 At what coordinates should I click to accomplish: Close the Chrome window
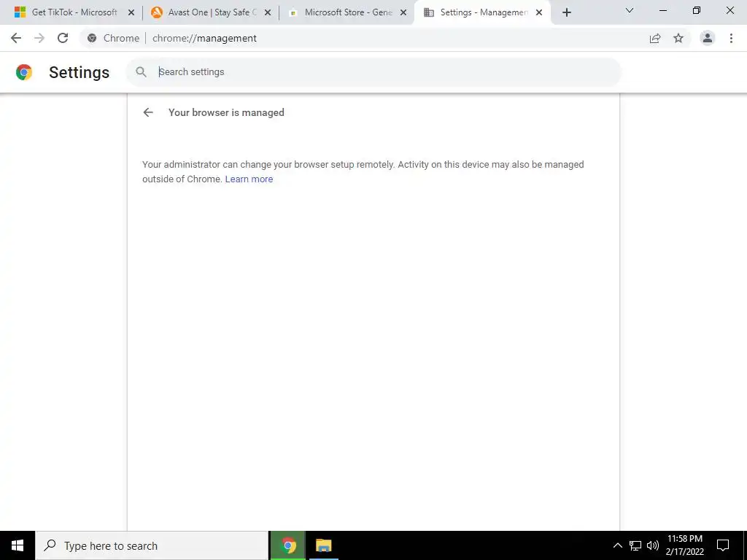click(729, 10)
